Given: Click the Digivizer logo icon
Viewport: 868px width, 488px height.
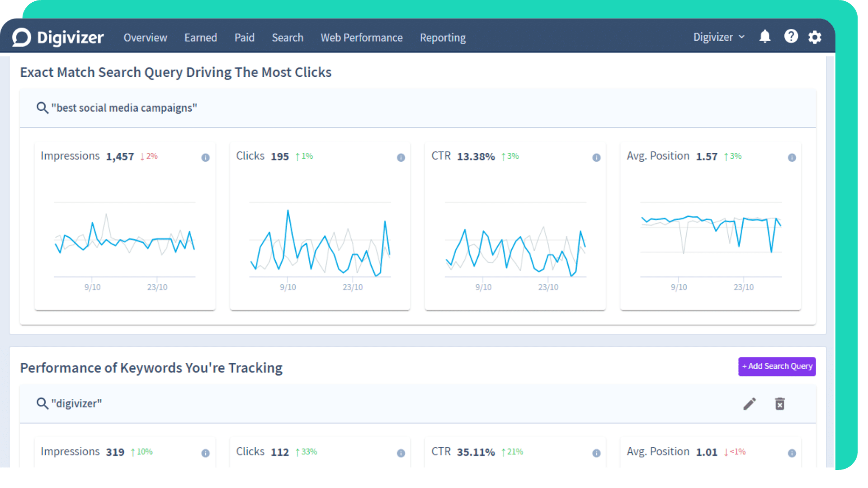Looking at the screenshot, I should tap(22, 38).
